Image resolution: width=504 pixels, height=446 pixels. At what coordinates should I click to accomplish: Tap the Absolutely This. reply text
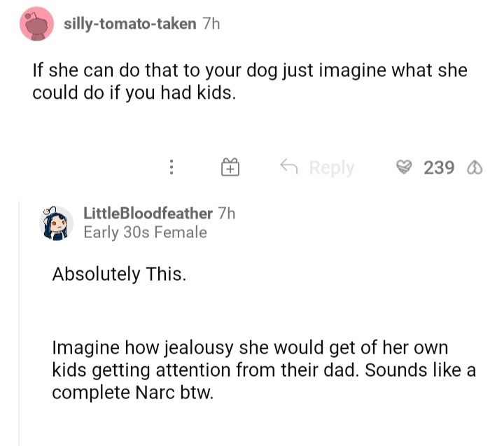pos(119,274)
